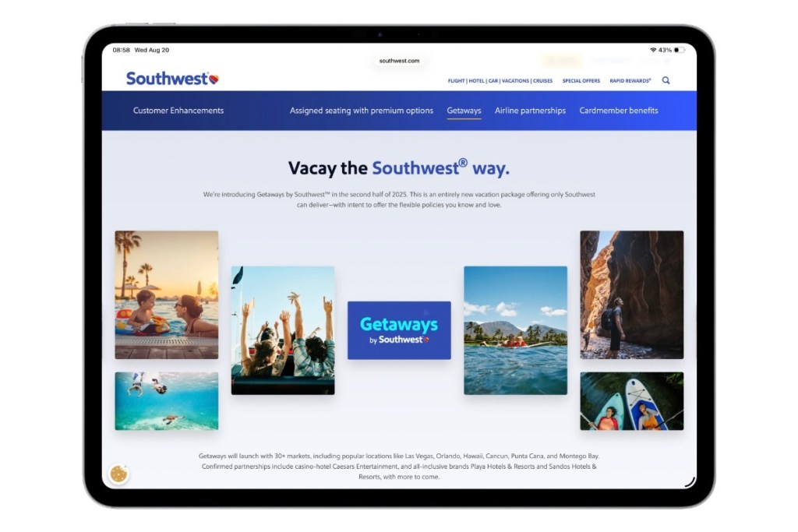Screen dimensions: 798x532
Task: Open Cardmember benefits tab
Action: 618,111
